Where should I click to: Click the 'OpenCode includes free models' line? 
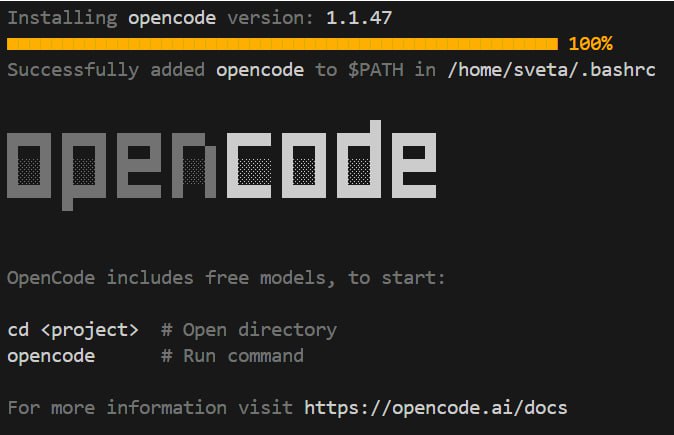tap(226, 278)
